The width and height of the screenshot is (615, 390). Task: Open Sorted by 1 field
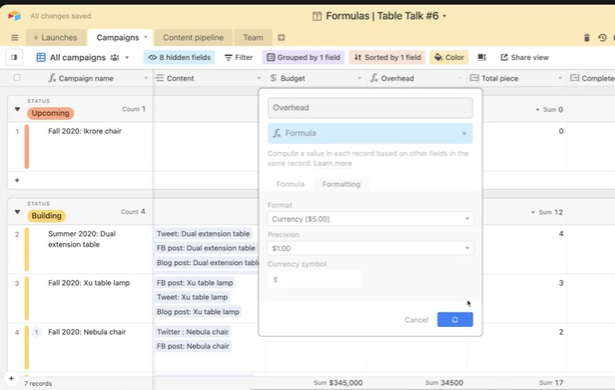point(387,57)
